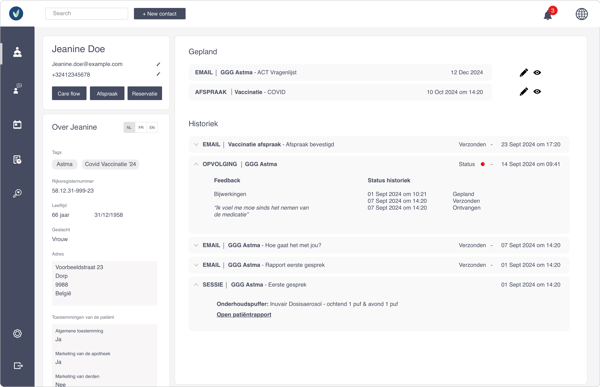Select the Astma tag
Screen dimensions: 600x387
(64, 164)
